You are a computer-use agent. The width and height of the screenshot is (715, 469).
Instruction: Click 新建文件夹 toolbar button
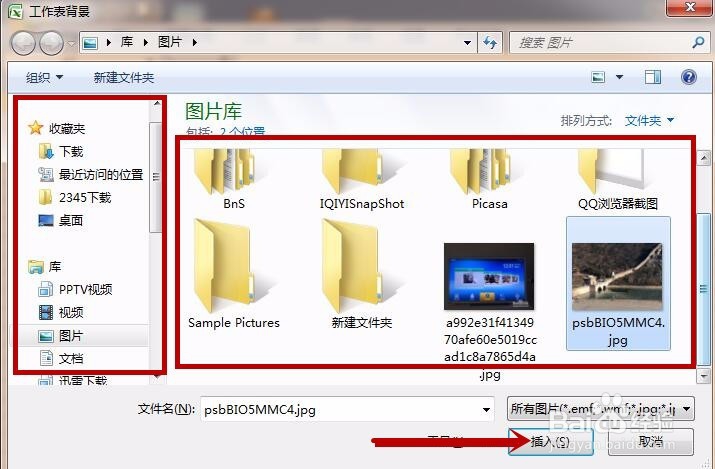coord(124,77)
